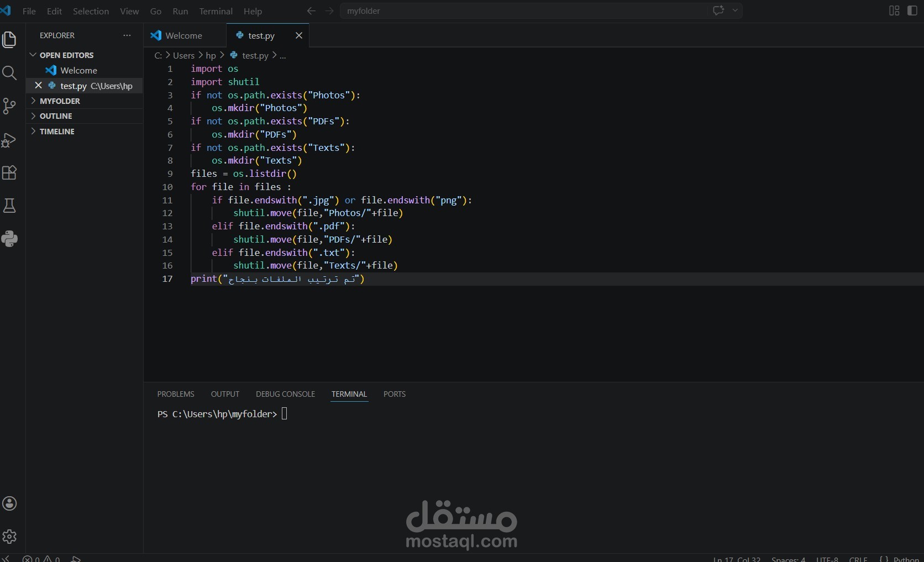The height and width of the screenshot is (562, 924).
Task: Go forward with the right arrow
Action: [329, 11]
